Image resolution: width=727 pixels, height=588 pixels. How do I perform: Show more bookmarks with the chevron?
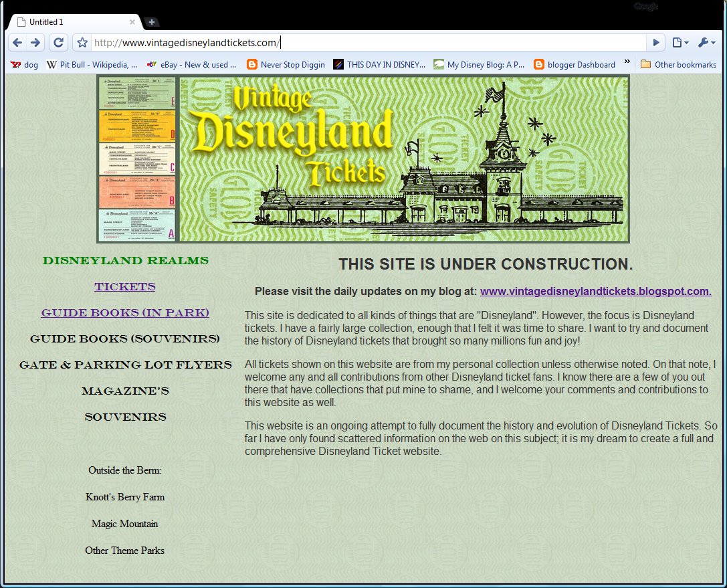[627, 62]
